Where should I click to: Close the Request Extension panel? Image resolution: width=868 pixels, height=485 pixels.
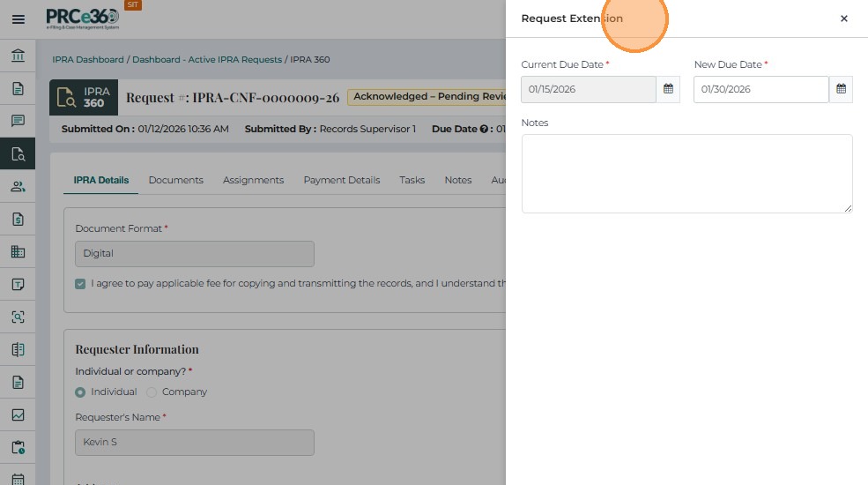843,19
